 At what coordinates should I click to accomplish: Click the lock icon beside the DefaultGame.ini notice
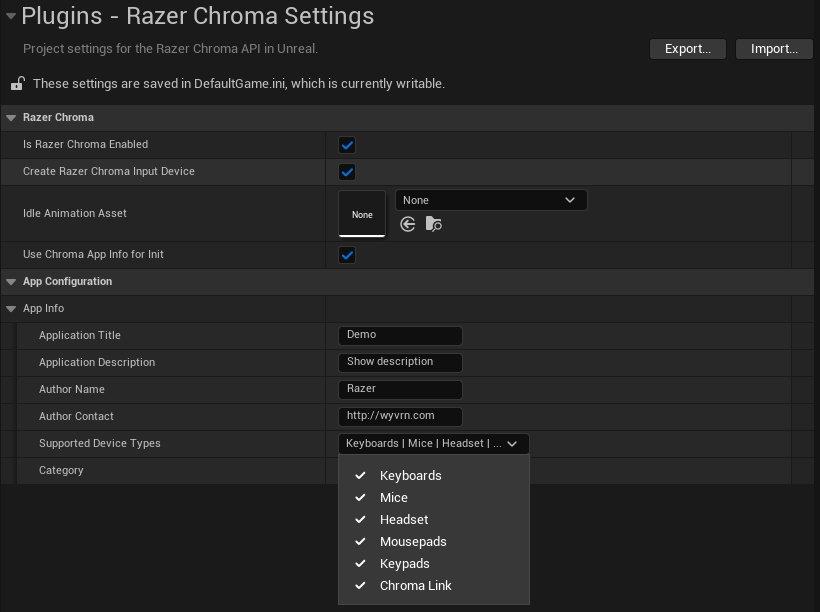coord(17,84)
